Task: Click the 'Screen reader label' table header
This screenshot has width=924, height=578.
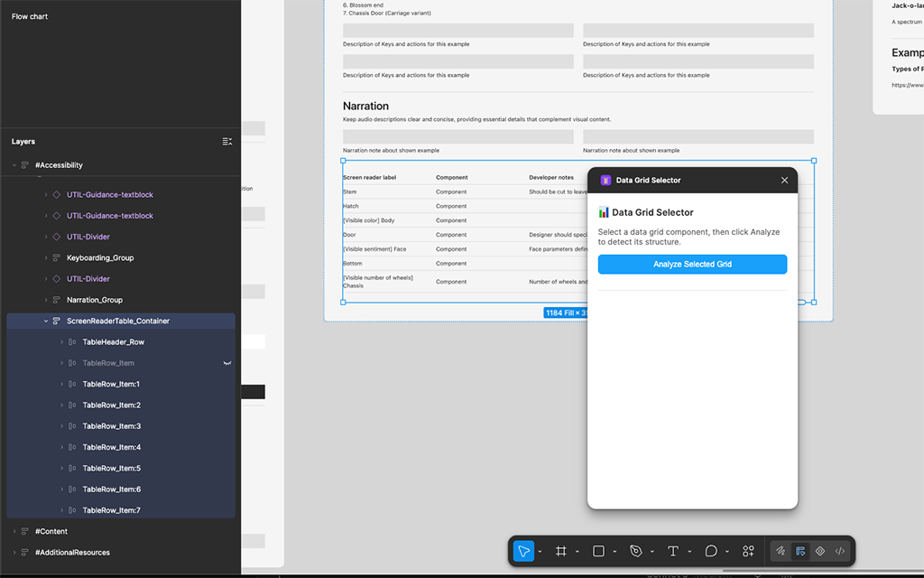Action: (369, 178)
